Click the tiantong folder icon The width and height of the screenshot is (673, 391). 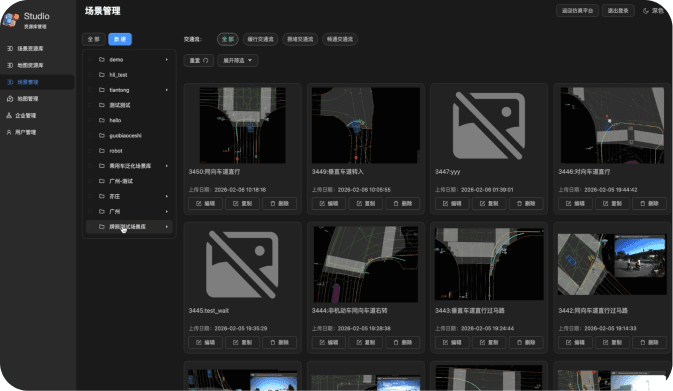(102, 90)
